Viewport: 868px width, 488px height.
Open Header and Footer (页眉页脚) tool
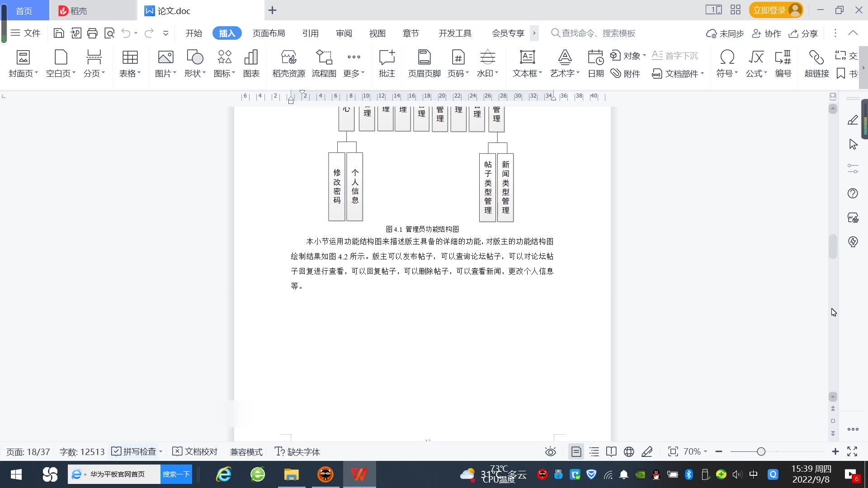[424, 63]
